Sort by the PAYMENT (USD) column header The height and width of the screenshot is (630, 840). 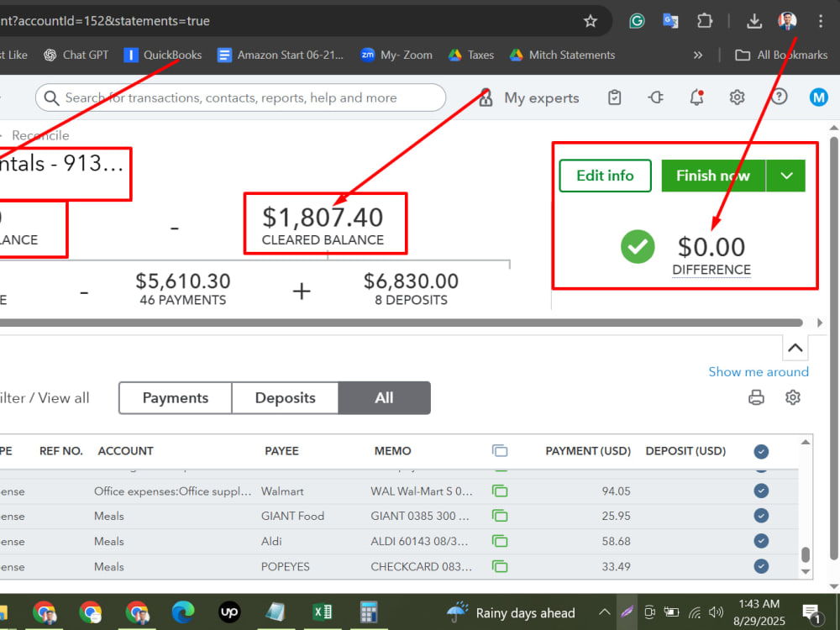[588, 451]
